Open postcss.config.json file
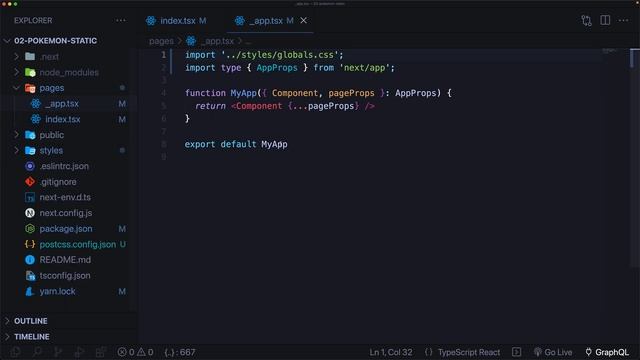The height and width of the screenshot is (360, 640). point(78,244)
